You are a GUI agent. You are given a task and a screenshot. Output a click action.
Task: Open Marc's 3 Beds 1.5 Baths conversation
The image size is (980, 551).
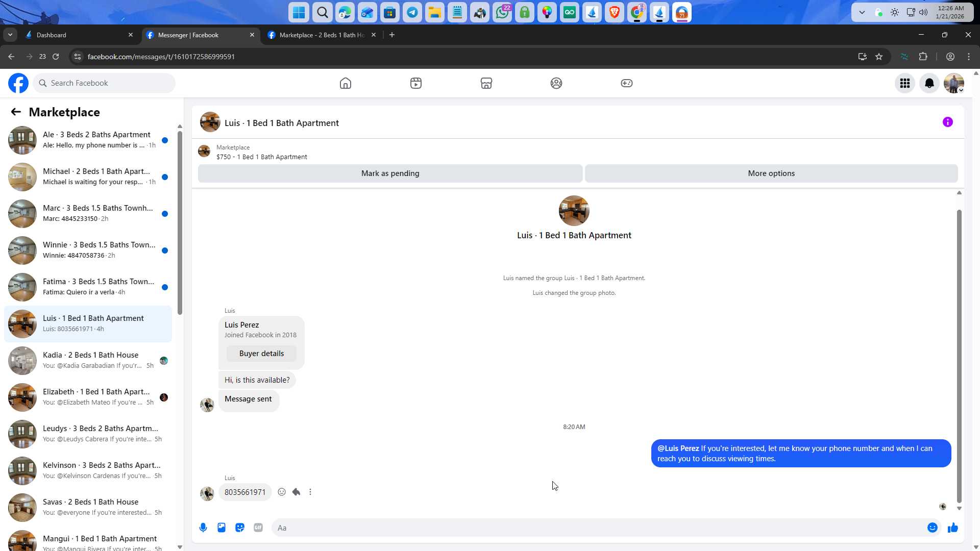point(88,214)
